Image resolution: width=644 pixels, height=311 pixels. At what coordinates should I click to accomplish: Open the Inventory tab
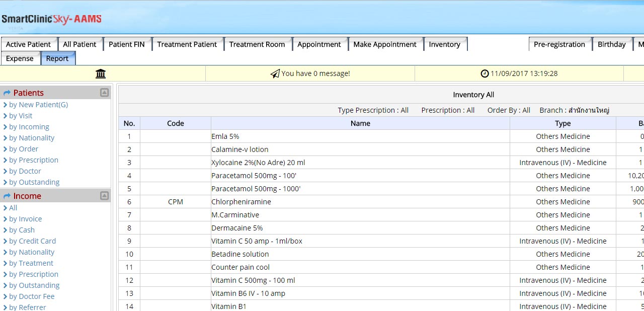(x=444, y=44)
